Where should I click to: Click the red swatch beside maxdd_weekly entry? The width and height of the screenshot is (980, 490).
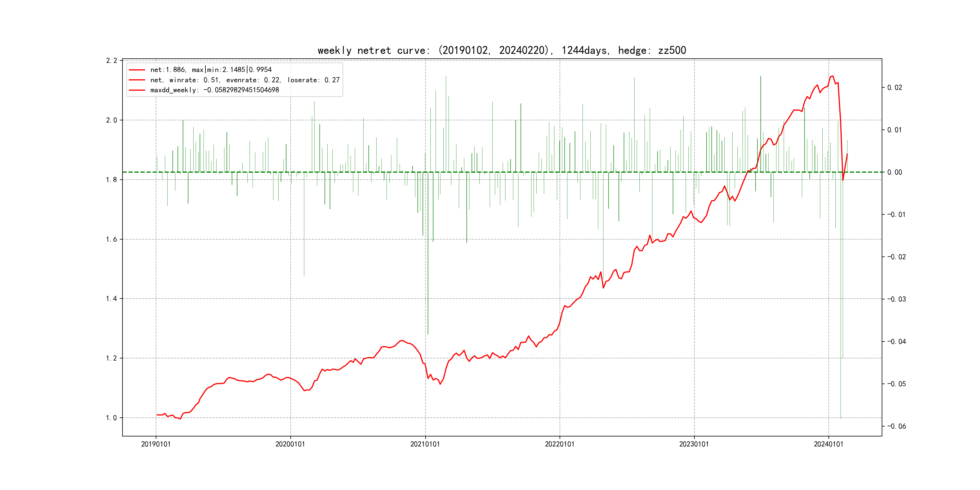(x=137, y=90)
